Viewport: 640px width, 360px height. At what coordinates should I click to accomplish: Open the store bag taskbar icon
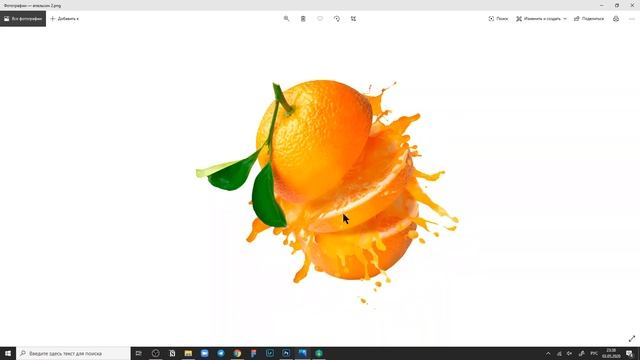(x=172, y=353)
